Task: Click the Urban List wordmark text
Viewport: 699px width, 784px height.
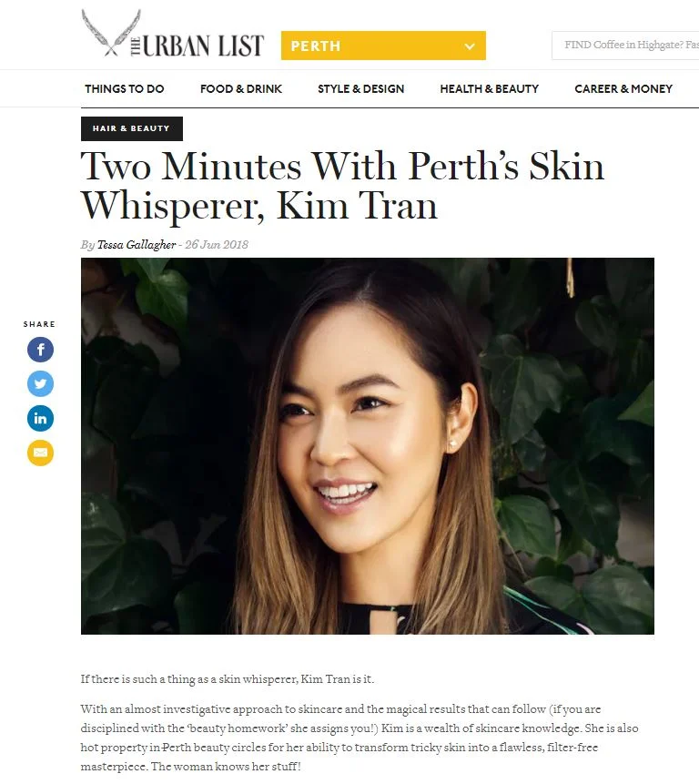Action: [198, 46]
